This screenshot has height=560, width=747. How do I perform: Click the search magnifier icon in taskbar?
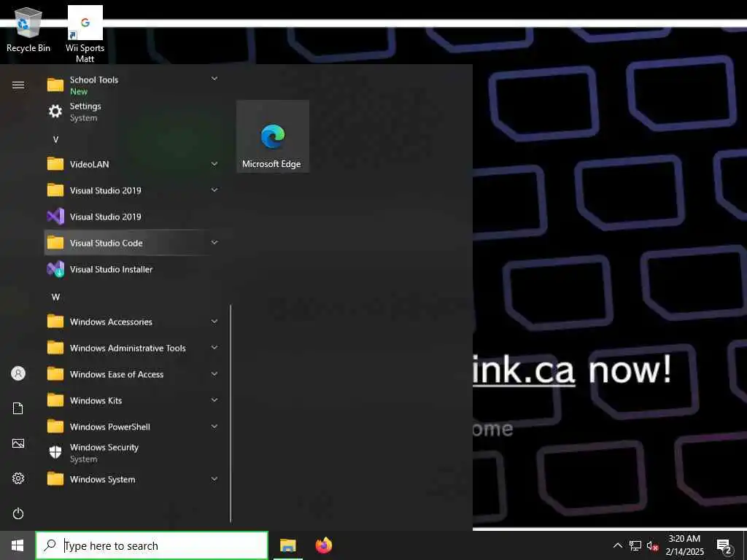(x=50, y=545)
